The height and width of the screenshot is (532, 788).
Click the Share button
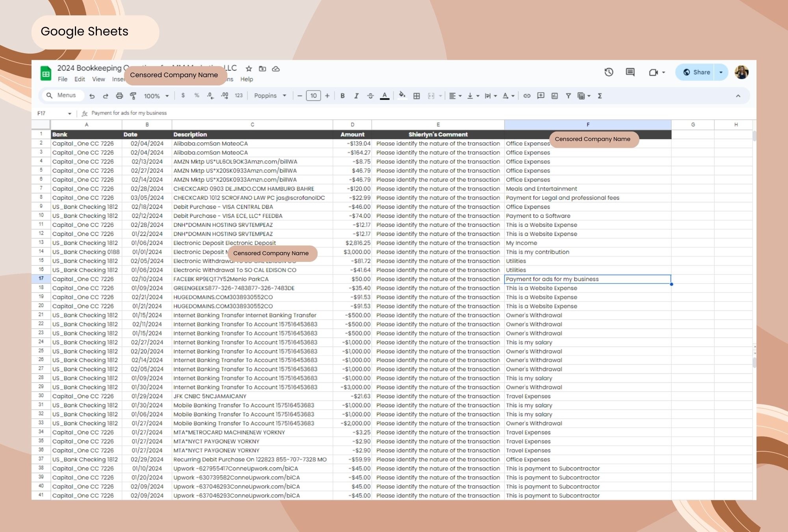click(x=696, y=72)
